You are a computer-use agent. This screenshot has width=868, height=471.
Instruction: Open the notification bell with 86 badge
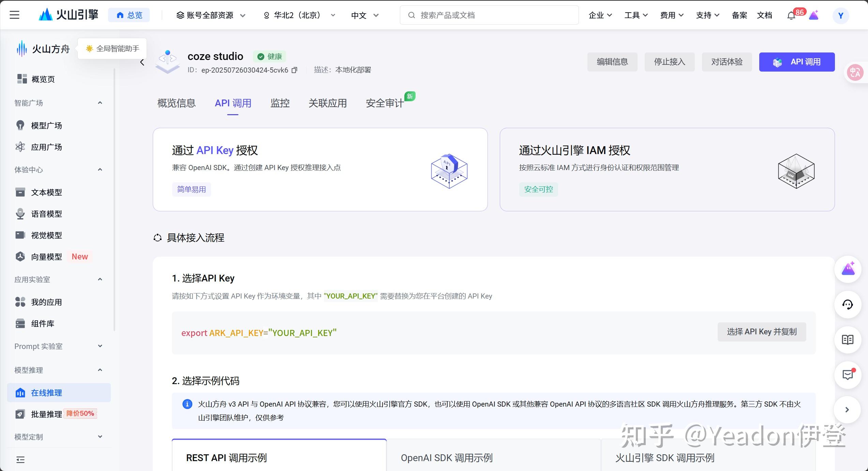coord(791,16)
